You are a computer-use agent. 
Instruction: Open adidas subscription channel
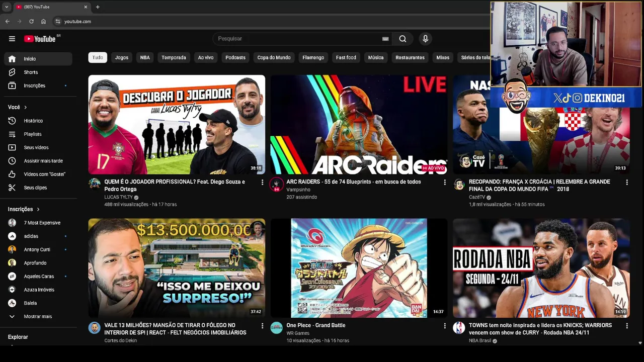(x=38, y=236)
